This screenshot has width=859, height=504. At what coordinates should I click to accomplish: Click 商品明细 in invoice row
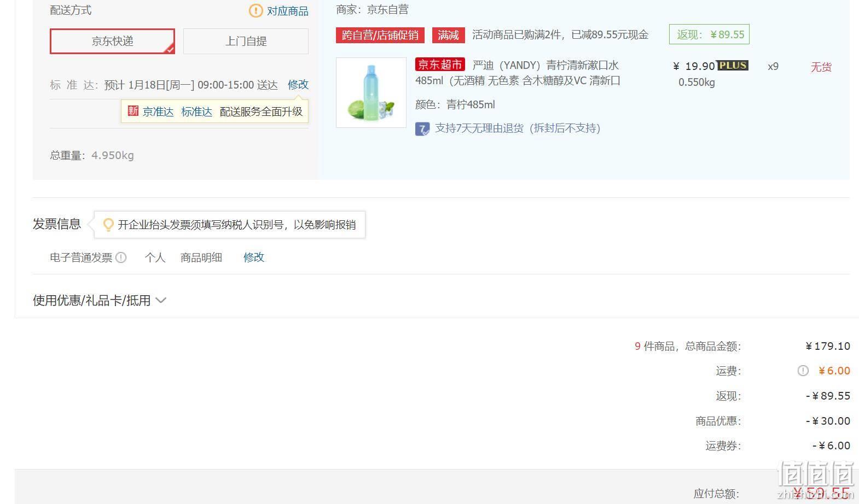pos(201,257)
